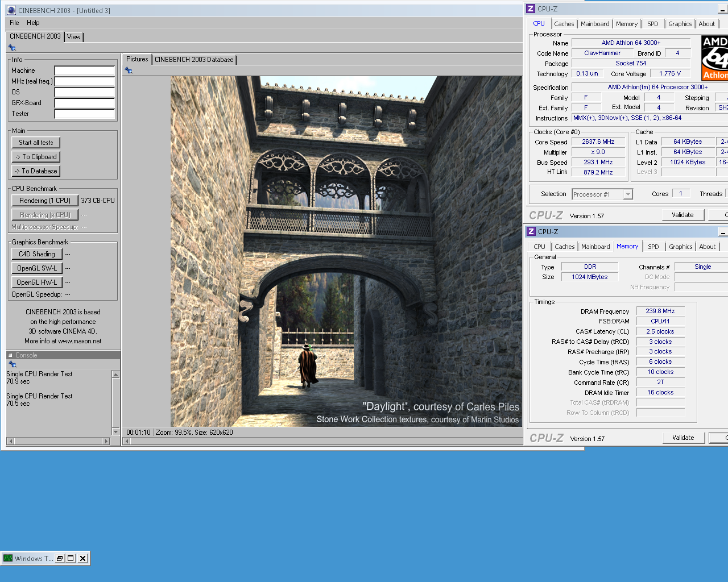Viewport: 728px width, 582px height.
Task: Switch to CPU tab in CPU-Z memory window
Action: (x=539, y=247)
